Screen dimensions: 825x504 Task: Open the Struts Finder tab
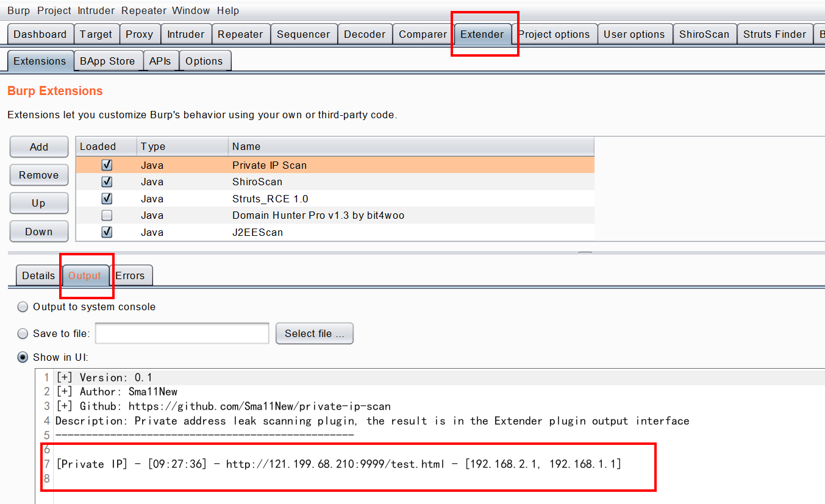coord(774,34)
